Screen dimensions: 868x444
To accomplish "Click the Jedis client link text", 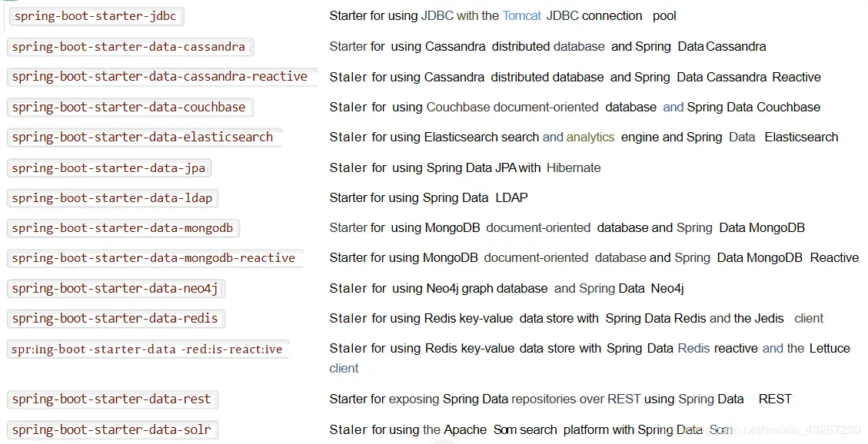I will click(809, 319).
